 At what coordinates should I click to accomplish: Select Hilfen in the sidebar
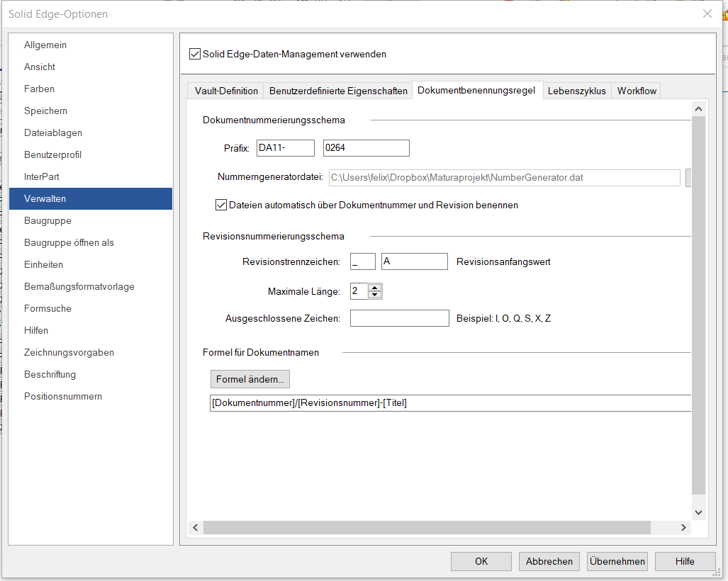point(91,330)
